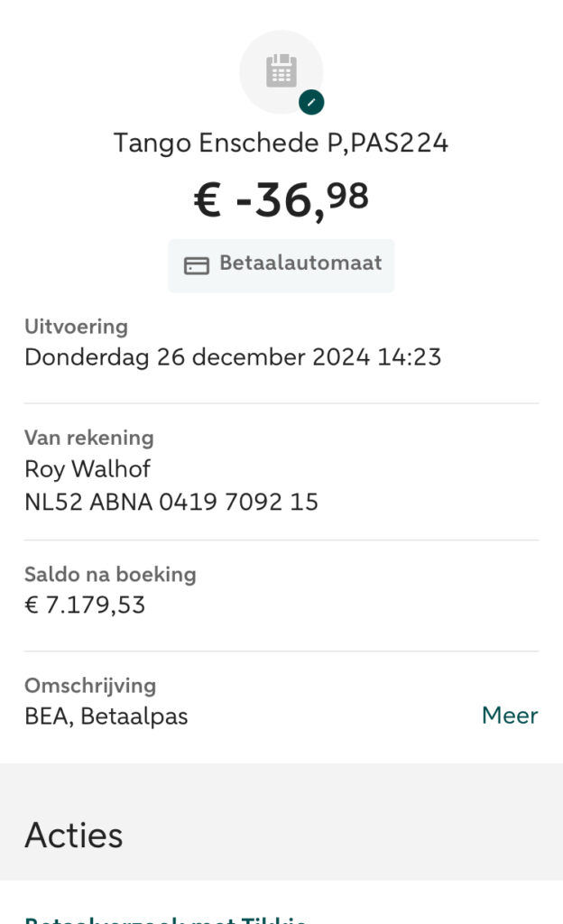Click the NL52 ABNA IBAN number

click(x=171, y=502)
